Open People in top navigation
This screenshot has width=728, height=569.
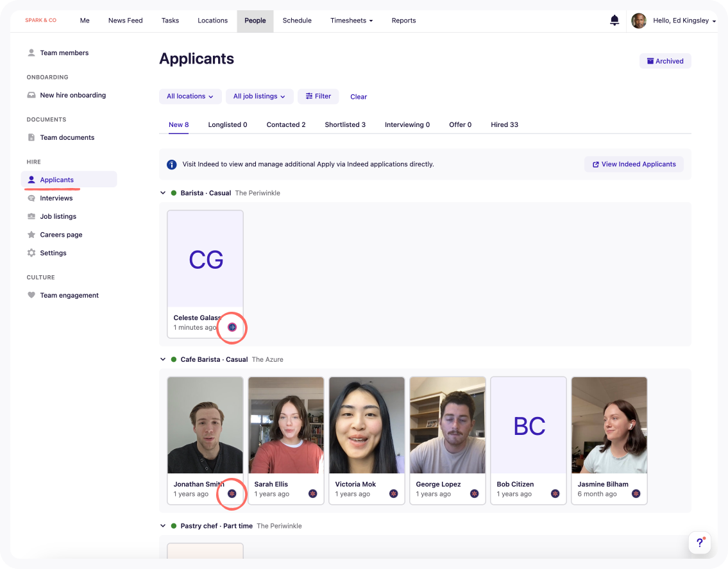255,21
